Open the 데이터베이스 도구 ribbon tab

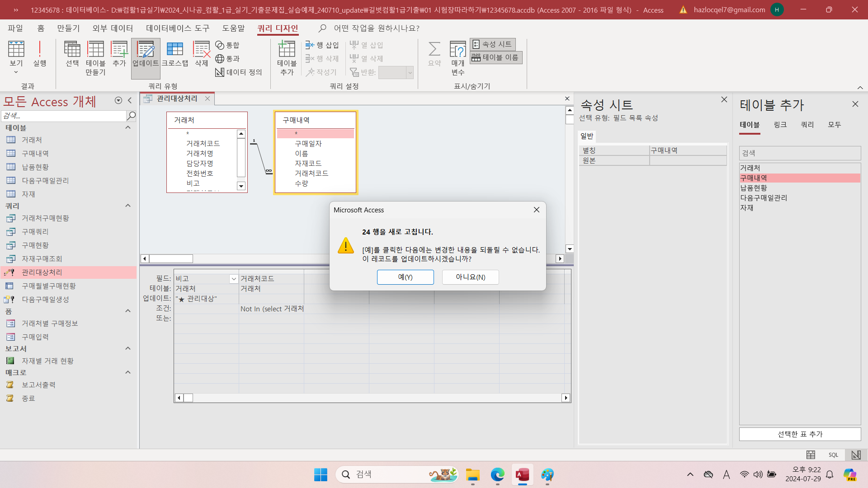click(178, 28)
